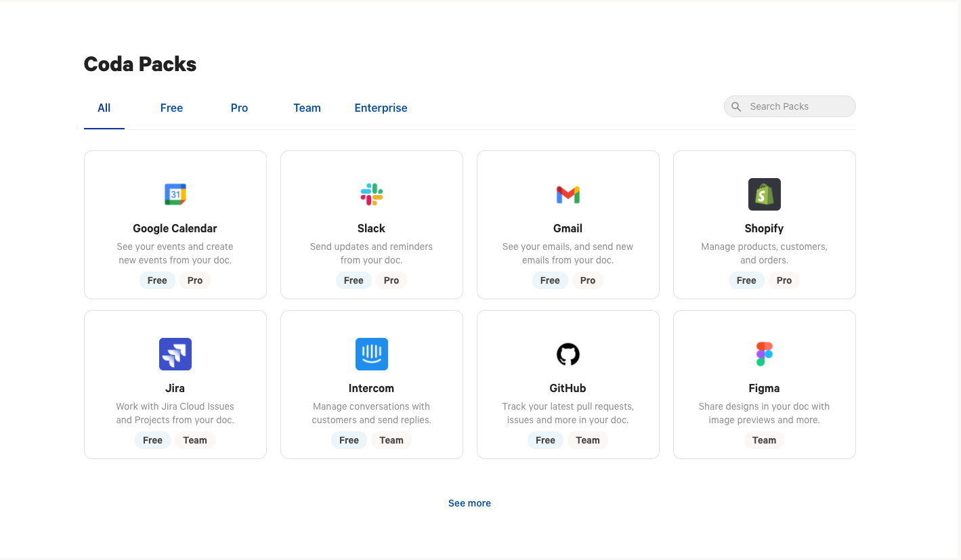
Task: Select the Enterprise tab
Action: click(381, 108)
